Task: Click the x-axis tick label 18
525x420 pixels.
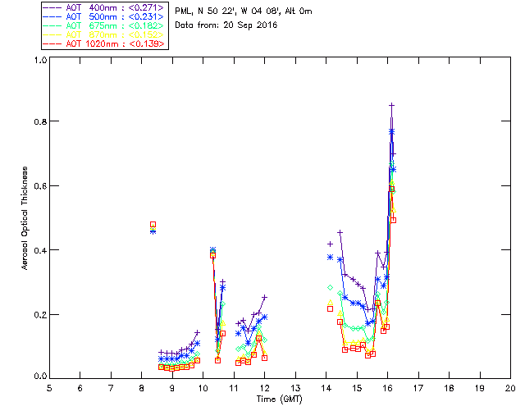Action: [449, 388]
